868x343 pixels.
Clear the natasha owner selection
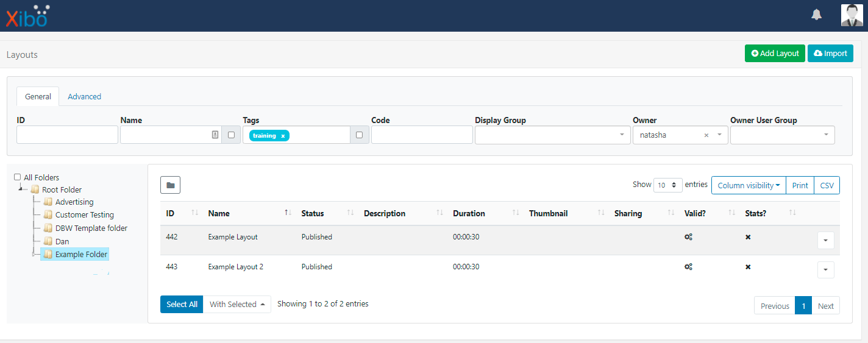click(x=706, y=135)
